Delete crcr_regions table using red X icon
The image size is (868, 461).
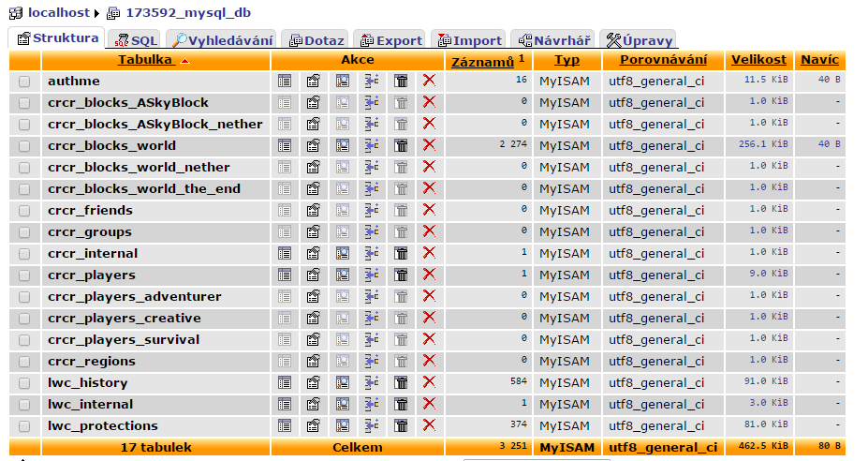429,362
